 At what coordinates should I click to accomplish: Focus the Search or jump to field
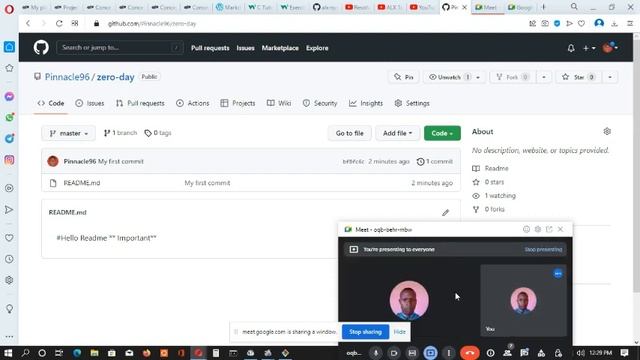pyautogui.click(x=120, y=48)
